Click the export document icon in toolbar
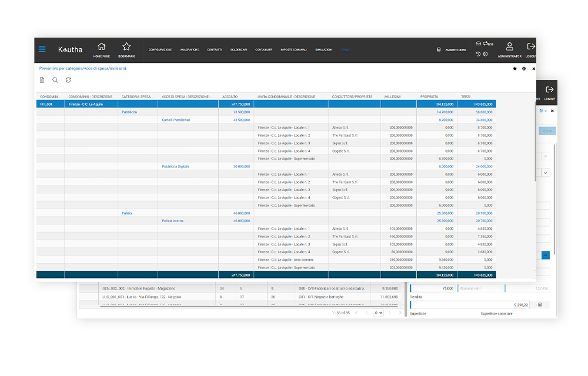Screen dimensions: 588x376 42,80
